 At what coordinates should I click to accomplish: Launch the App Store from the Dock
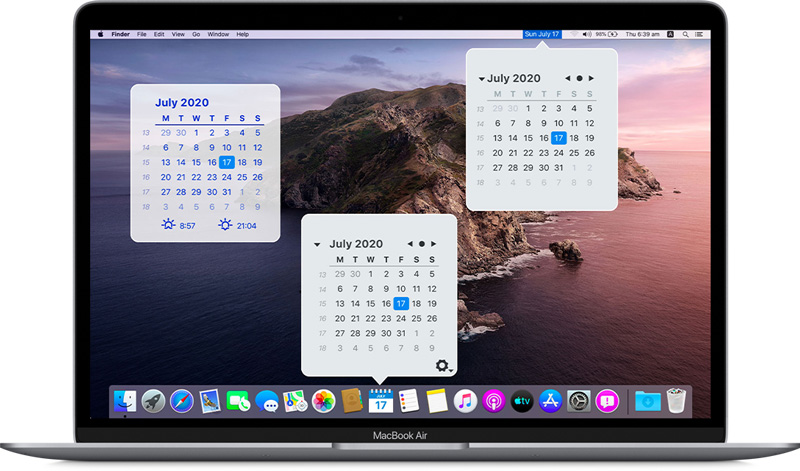[x=549, y=401]
